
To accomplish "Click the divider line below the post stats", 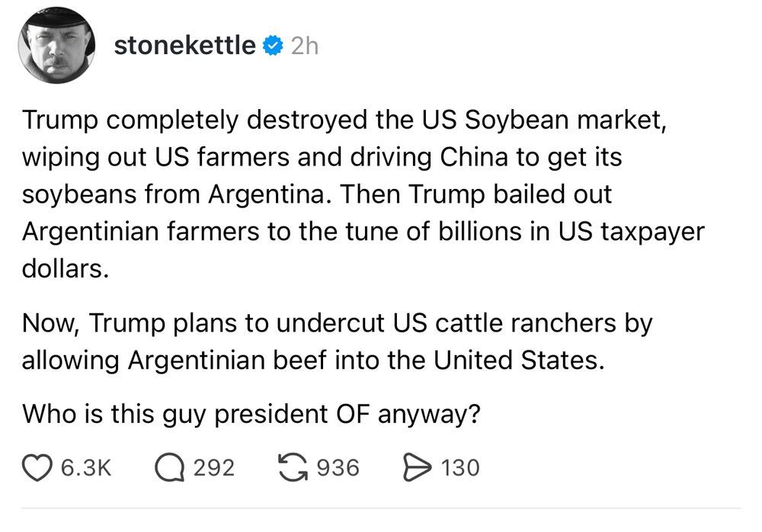I will click(381, 508).
